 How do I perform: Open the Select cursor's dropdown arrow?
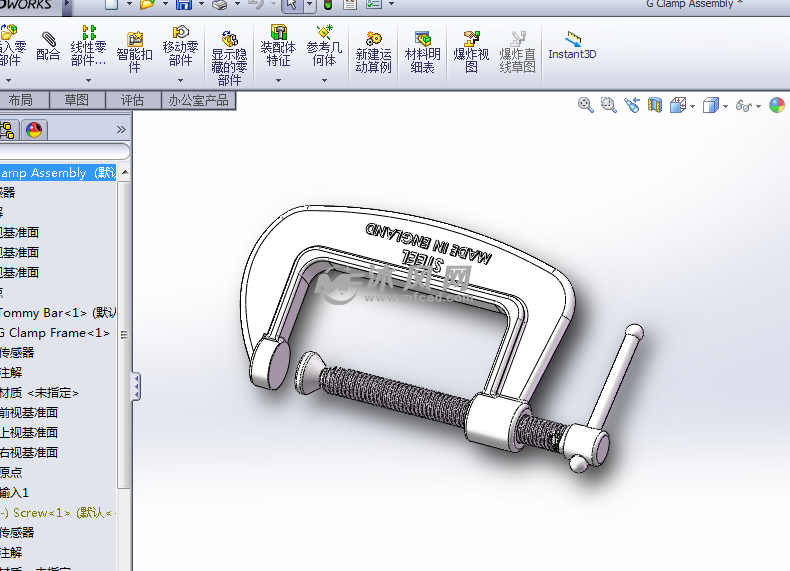(310, 5)
